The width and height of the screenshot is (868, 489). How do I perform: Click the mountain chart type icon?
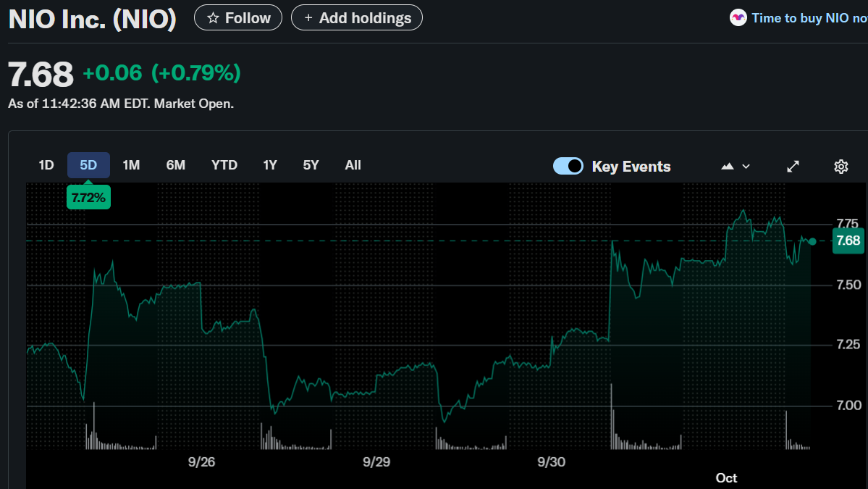[x=728, y=167]
